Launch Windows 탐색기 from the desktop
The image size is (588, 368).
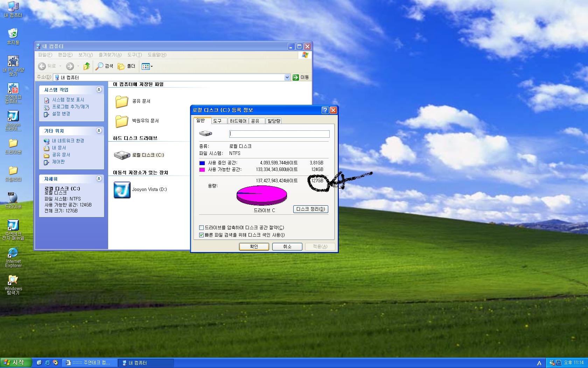coord(13,284)
